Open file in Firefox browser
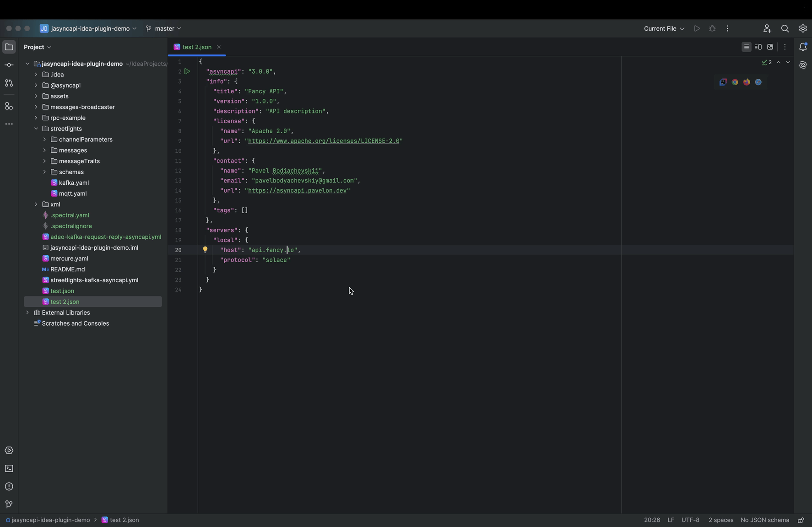 click(747, 82)
